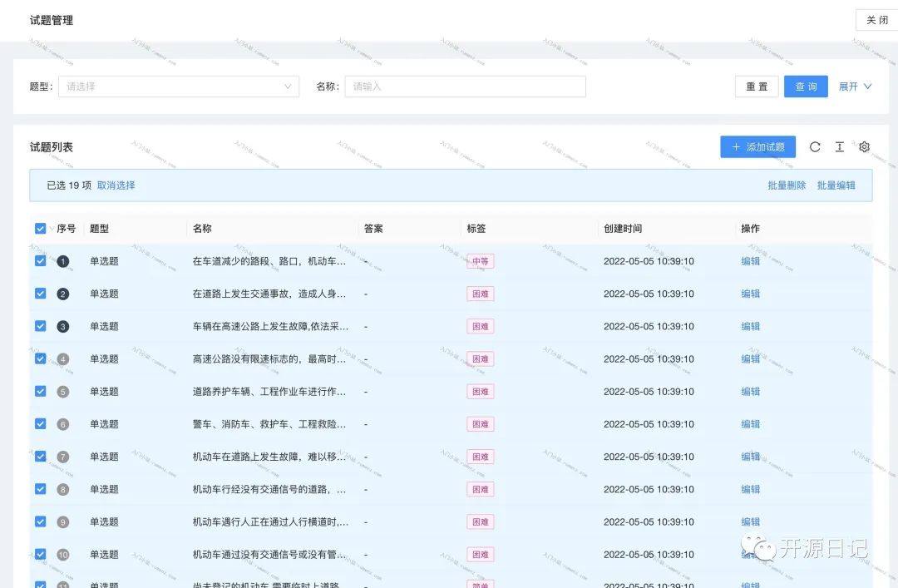Click the plus icon on 添加试题
The image size is (898, 588).
point(736,147)
